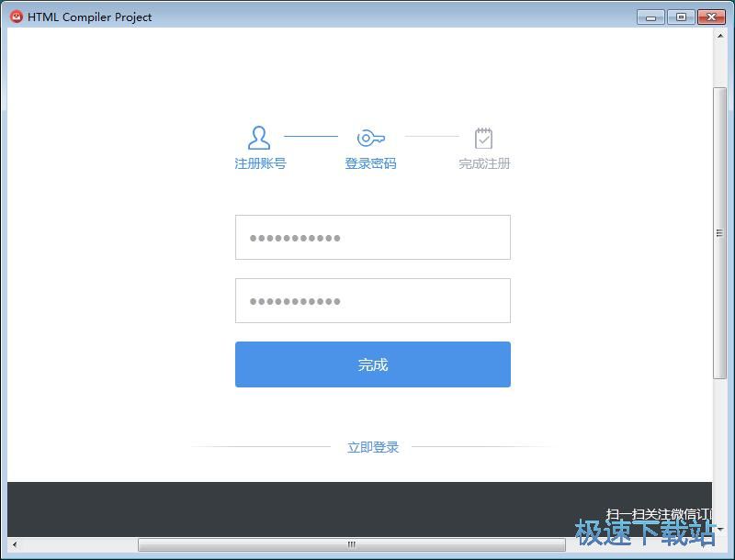Maximize the HTML Compiler Project window
The image size is (735, 560).
(x=681, y=17)
